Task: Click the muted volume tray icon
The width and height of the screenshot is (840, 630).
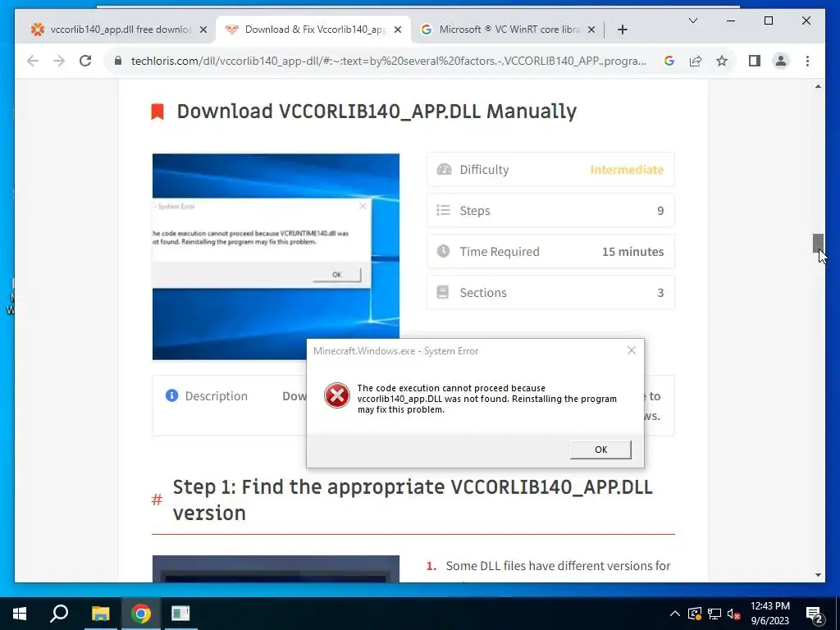Action: tap(734, 614)
